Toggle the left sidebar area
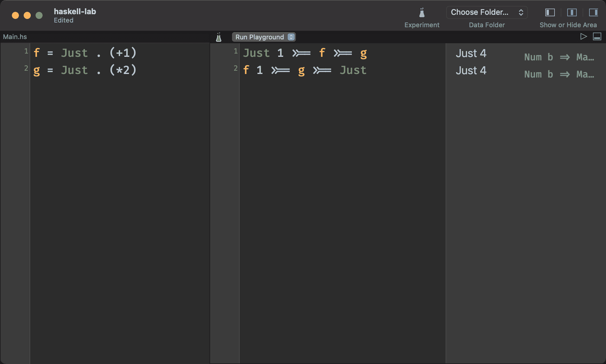 tap(550, 12)
